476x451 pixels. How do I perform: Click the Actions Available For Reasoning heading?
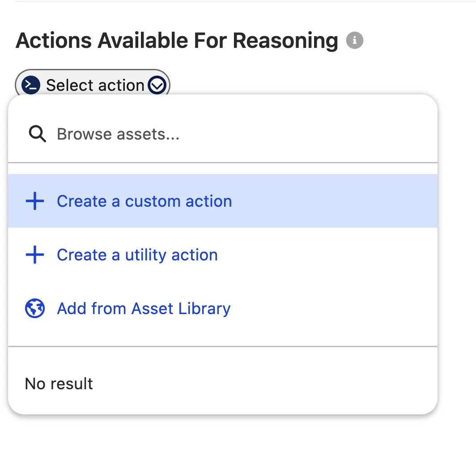point(177,40)
